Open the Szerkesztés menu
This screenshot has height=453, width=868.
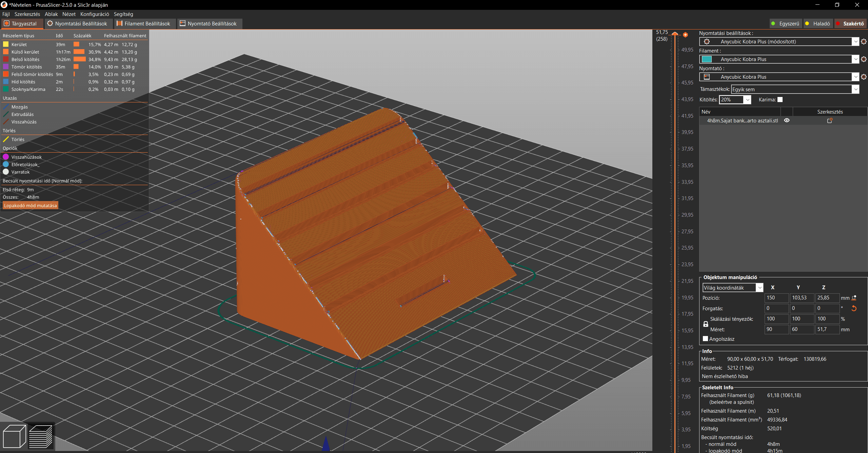tap(27, 14)
